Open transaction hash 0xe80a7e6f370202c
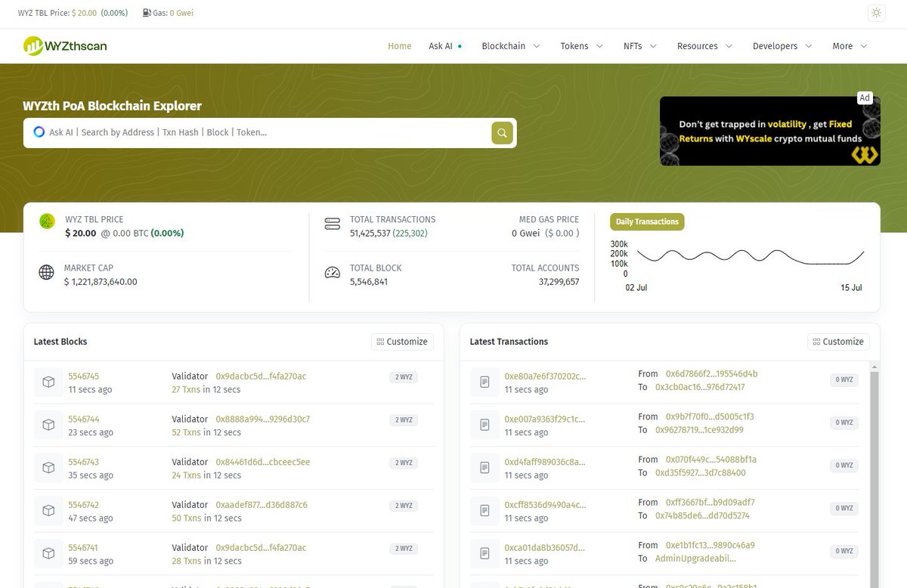 click(545, 376)
